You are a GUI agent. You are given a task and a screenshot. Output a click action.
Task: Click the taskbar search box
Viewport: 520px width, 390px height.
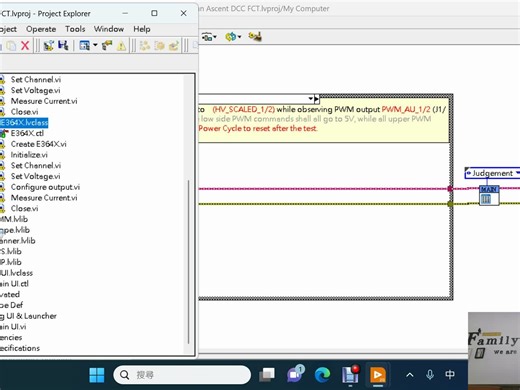tap(182, 375)
